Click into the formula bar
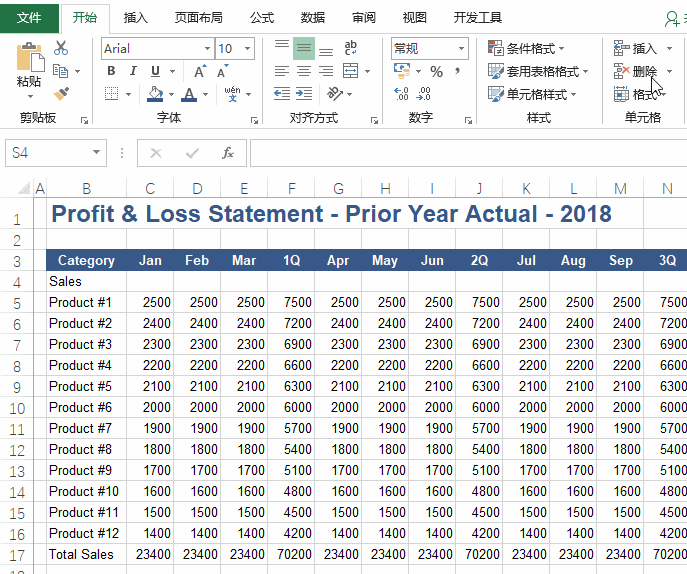This screenshot has width=687, height=574. point(468,153)
